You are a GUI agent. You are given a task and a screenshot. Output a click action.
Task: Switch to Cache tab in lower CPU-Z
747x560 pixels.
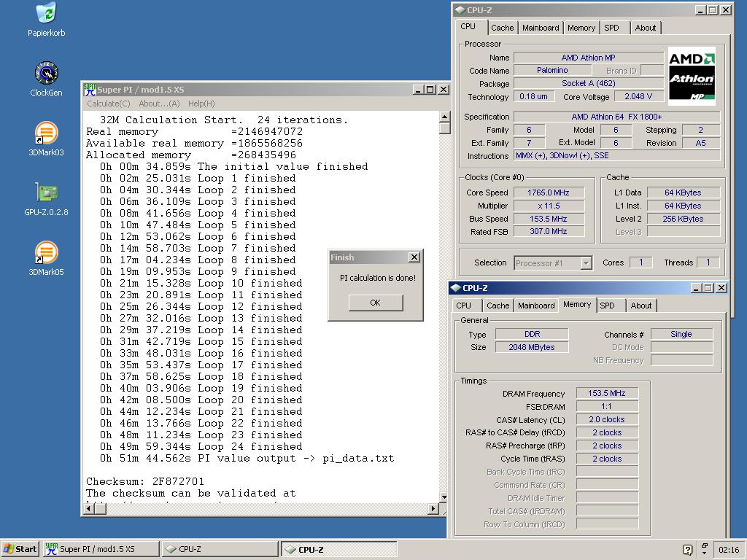[498, 306]
